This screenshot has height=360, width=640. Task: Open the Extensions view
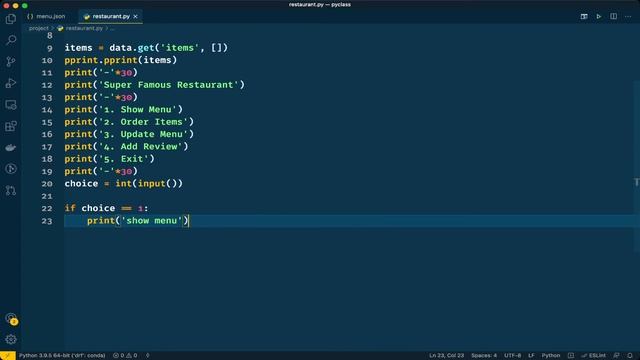tap(11, 126)
